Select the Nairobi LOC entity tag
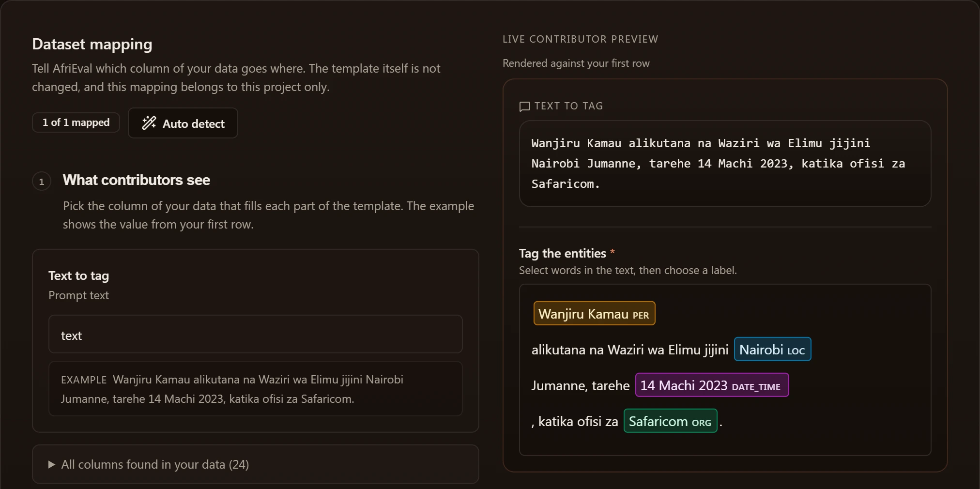Screen dimensions: 980x489 click(x=772, y=349)
